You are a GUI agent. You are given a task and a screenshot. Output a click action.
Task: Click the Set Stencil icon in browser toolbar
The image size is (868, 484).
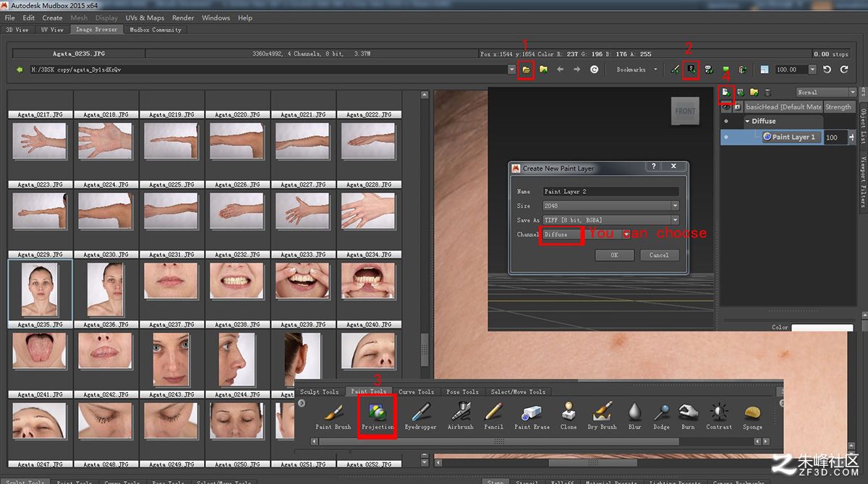(x=692, y=69)
